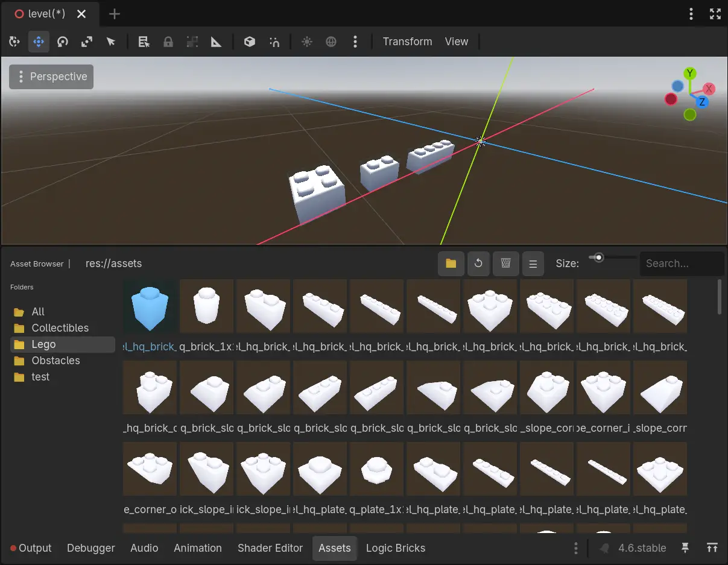This screenshot has height=565, width=728.
Task: Switch to the Debugger bottom tab
Action: [90, 548]
